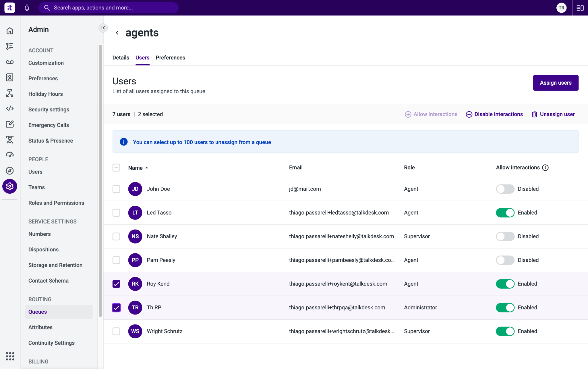Open the notifications bell

pyautogui.click(x=27, y=8)
